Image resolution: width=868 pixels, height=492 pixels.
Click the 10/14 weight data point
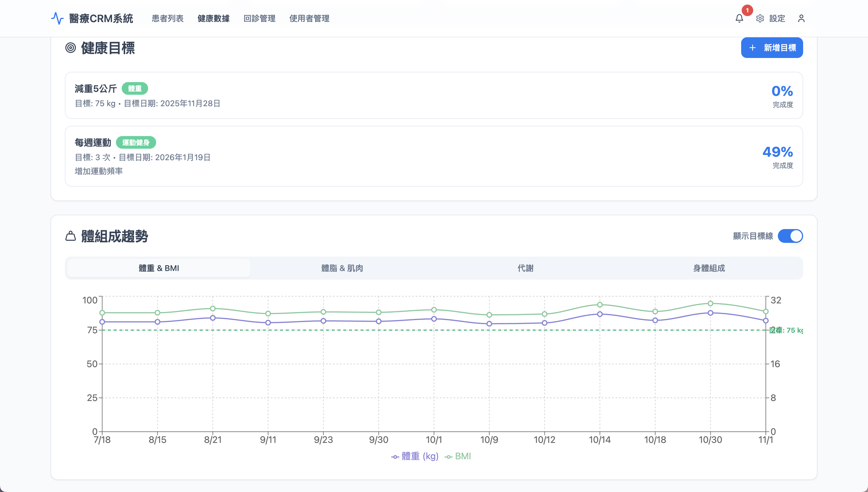pos(600,314)
